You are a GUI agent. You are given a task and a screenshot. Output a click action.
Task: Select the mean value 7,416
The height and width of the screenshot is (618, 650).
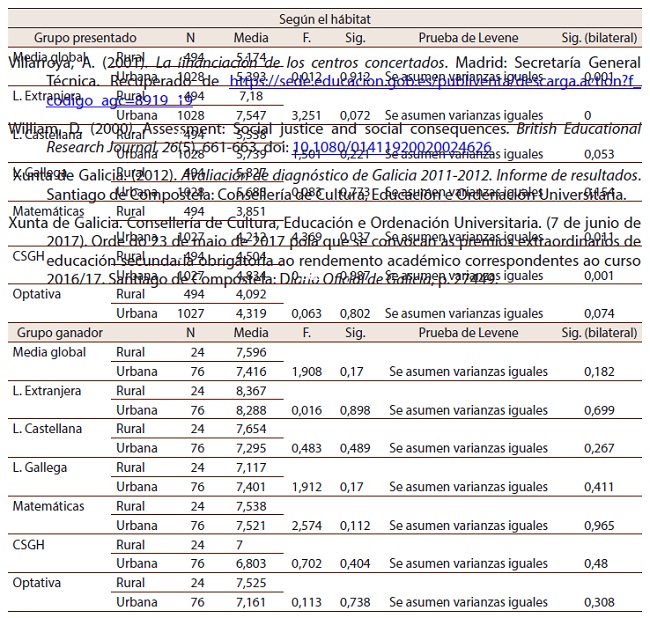pyautogui.click(x=251, y=371)
